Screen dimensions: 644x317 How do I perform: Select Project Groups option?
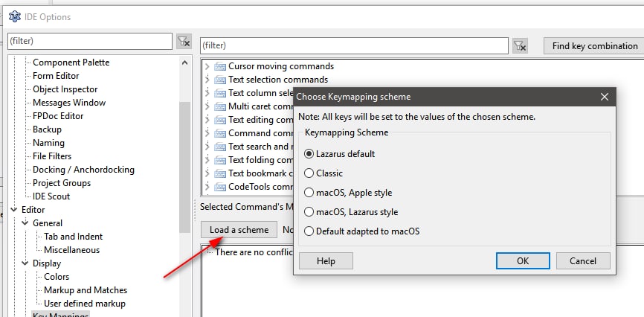coord(62,183)
